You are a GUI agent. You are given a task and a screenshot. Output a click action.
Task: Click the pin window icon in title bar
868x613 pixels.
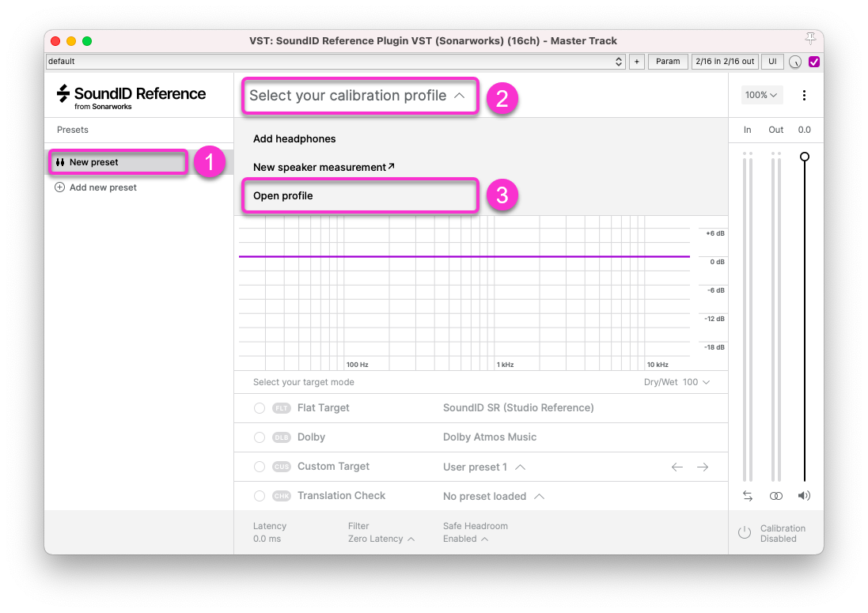click(x=810, y=39)
